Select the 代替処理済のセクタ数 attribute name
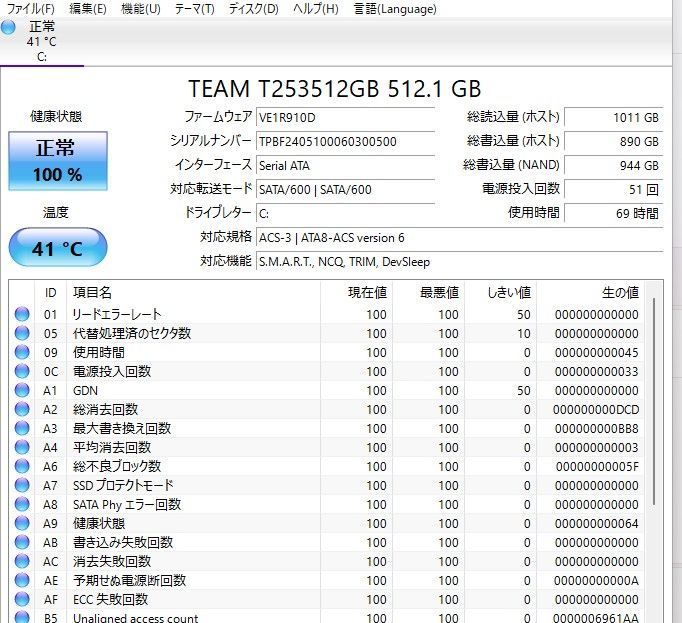The height and width of the screenshot is (623, 682). 132,333
